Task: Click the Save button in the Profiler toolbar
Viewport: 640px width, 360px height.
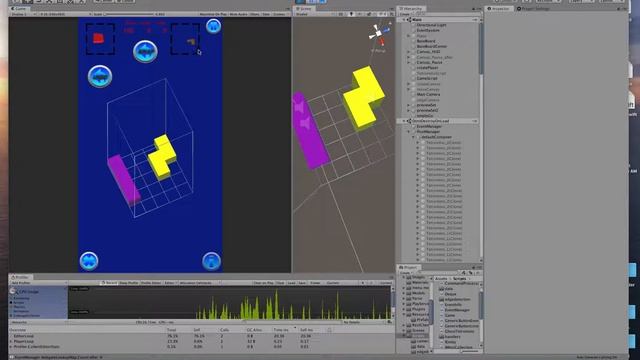Action: 302,282
